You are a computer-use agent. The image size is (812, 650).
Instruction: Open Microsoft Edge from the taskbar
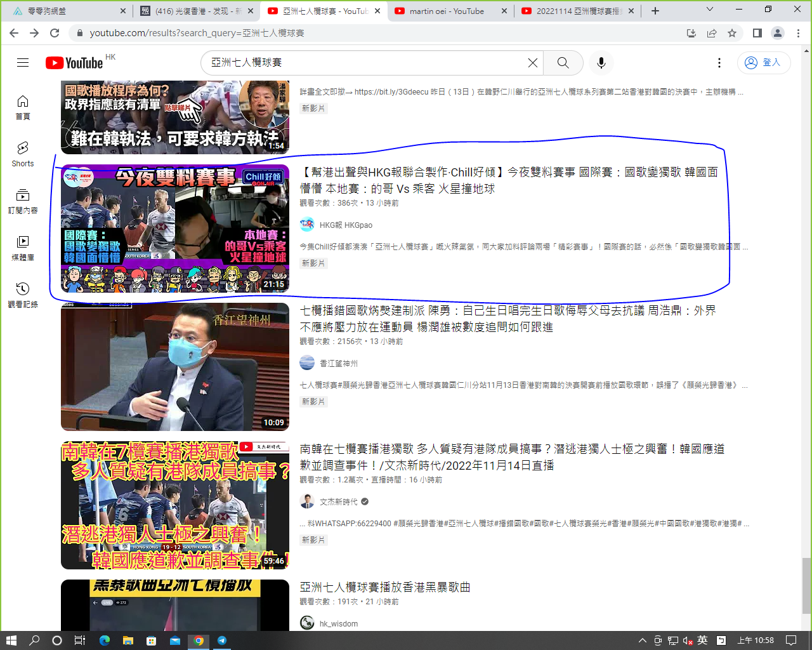click(x=104, y=640)
